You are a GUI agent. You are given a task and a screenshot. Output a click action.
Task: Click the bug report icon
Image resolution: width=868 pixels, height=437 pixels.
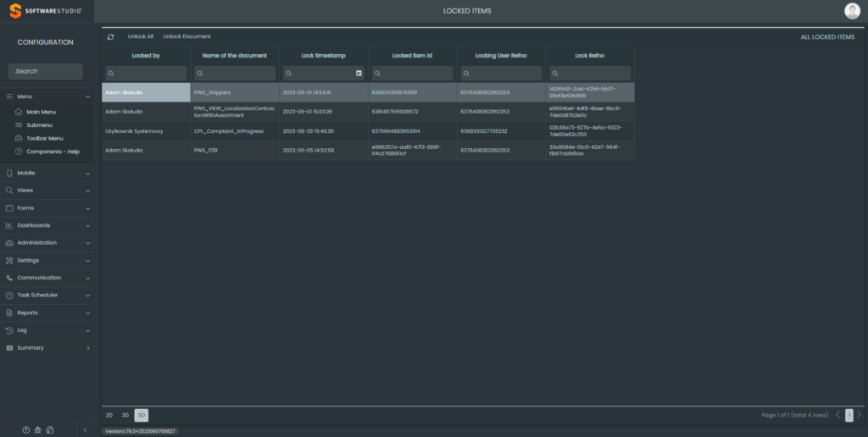[38, 430]
